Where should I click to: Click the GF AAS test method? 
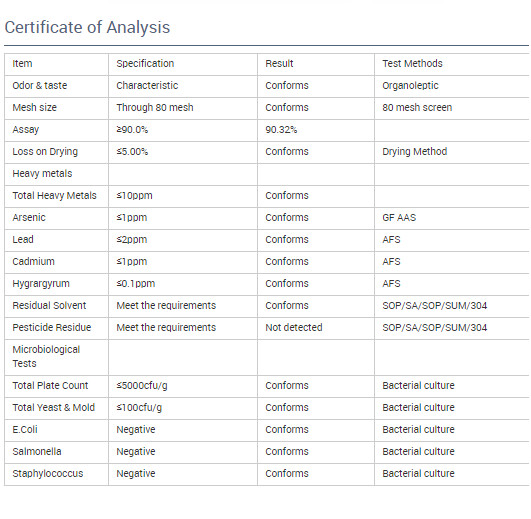click(399, 218)
